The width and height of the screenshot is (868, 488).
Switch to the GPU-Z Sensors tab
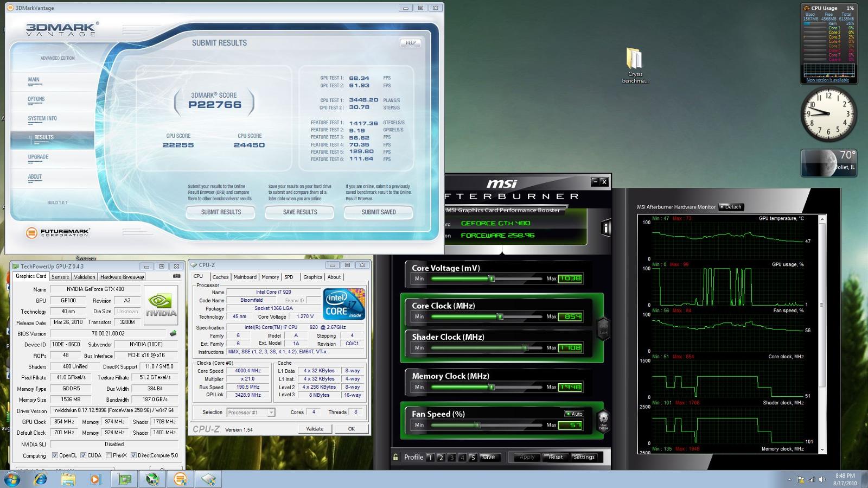tap(60, 277)
